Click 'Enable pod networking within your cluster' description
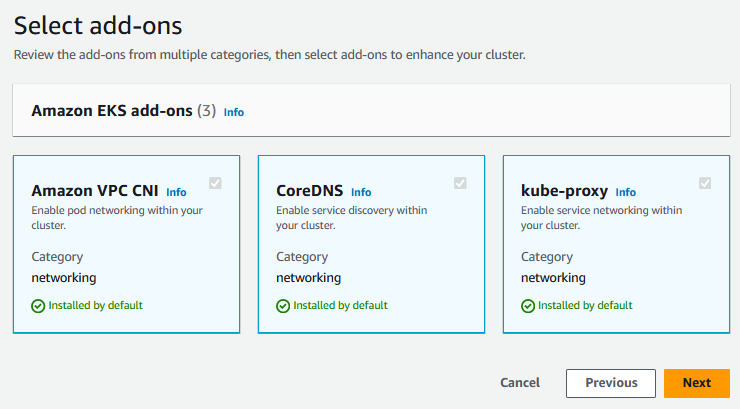740x409 pixels. pyautogui.click(x=117, y=217)
